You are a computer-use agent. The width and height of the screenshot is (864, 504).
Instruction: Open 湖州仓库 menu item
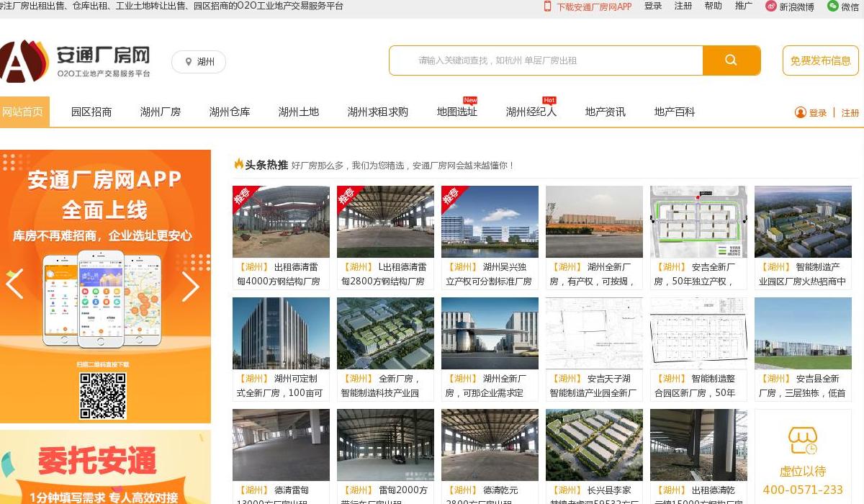point(230,112)
